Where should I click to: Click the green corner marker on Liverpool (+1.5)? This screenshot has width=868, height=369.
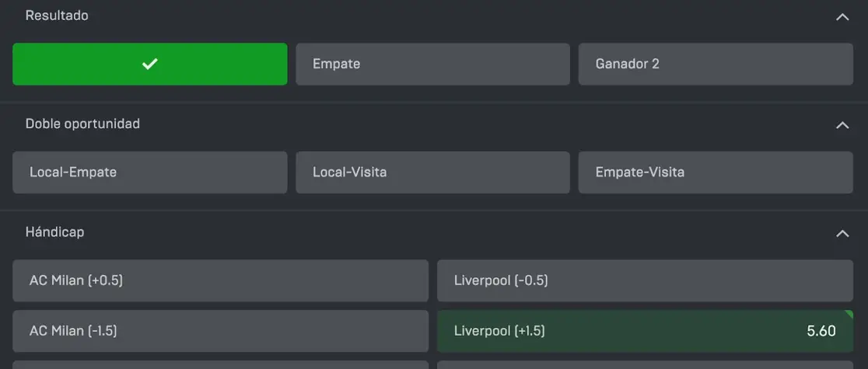pos(849,314)
